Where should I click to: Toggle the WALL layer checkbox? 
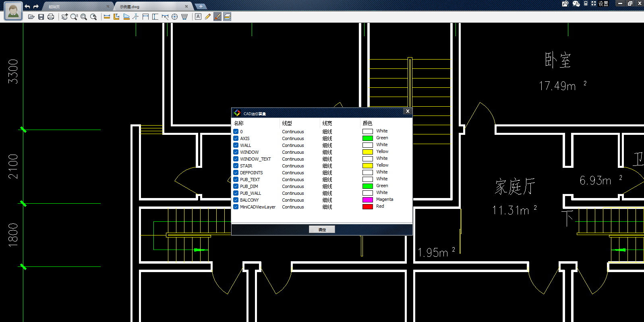pos(236,145)
